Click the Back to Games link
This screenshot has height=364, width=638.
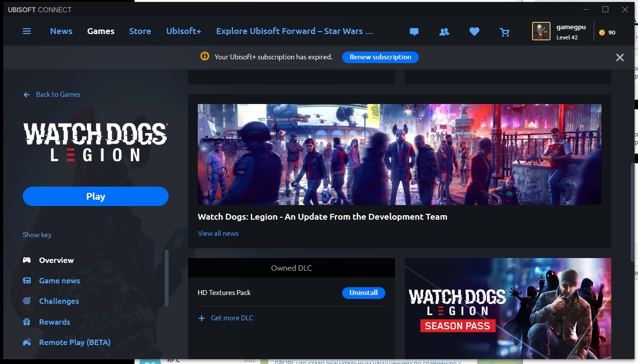58,94
